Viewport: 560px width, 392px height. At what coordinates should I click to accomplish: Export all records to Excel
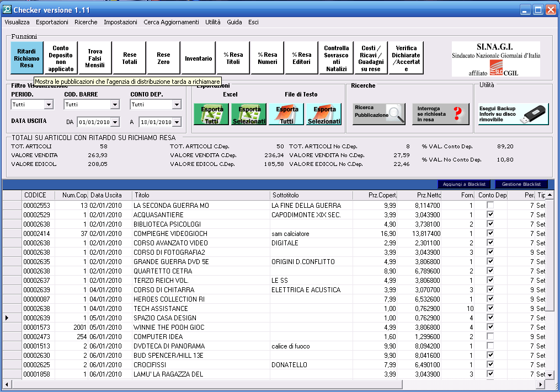(211, 114)
